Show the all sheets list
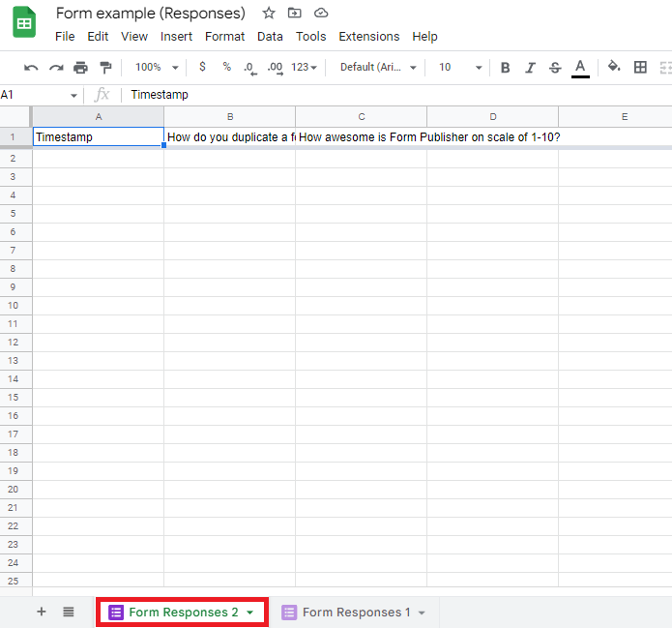Viewport: 672px width, 628px height. click(x=69, y=612)
